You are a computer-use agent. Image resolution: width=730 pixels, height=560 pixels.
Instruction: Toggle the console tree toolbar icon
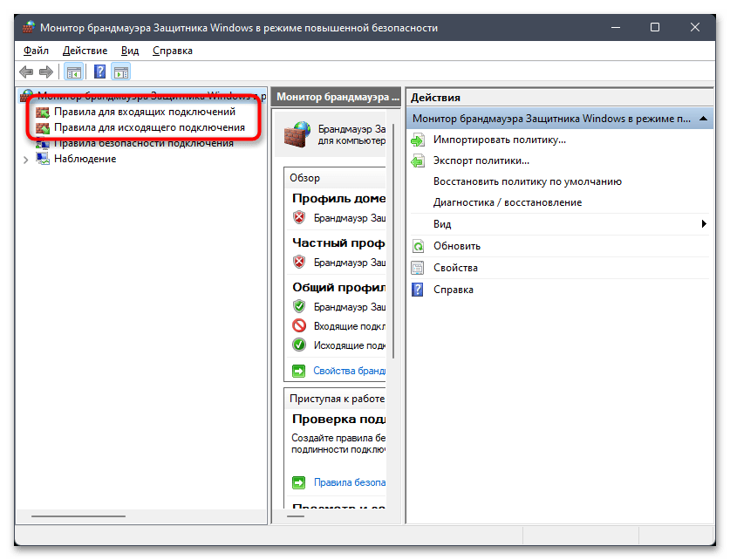[x=73, y=72]
